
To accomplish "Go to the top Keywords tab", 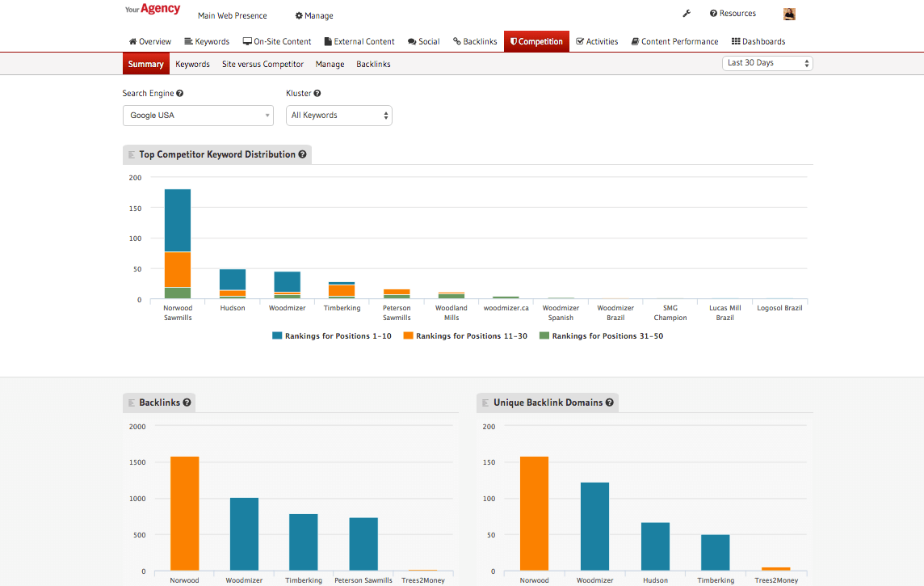I will (x=207, y=41).
